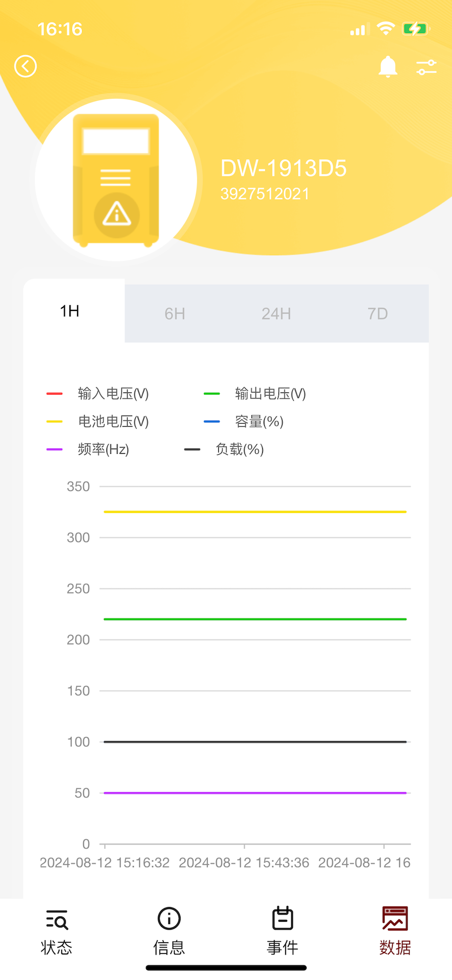452x980 pixels.
Task: Tap the device name DW-1913D5
Action: (x=284, y=168)
